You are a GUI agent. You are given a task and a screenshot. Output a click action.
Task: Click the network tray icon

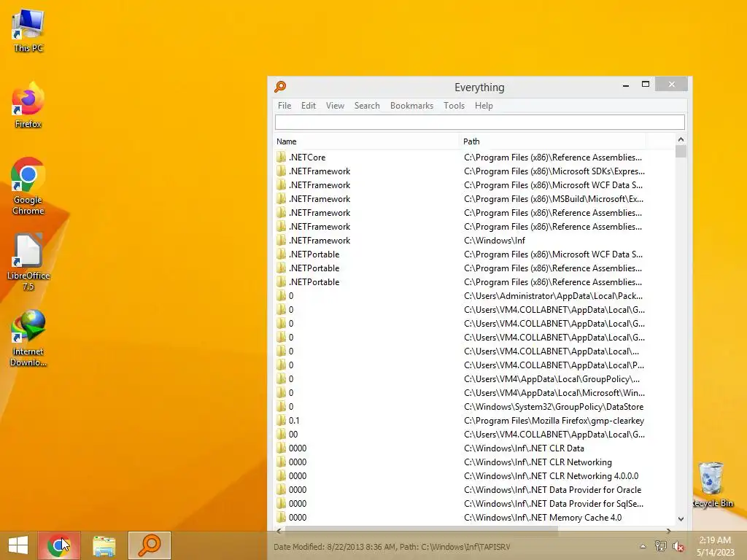(x=660, y=546)
